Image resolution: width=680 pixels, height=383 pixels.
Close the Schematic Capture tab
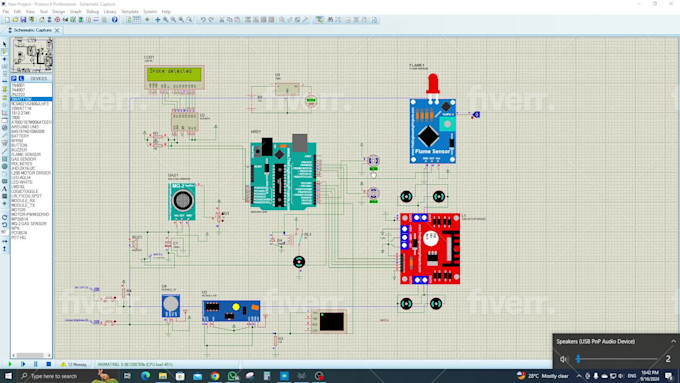click(57, 30)
